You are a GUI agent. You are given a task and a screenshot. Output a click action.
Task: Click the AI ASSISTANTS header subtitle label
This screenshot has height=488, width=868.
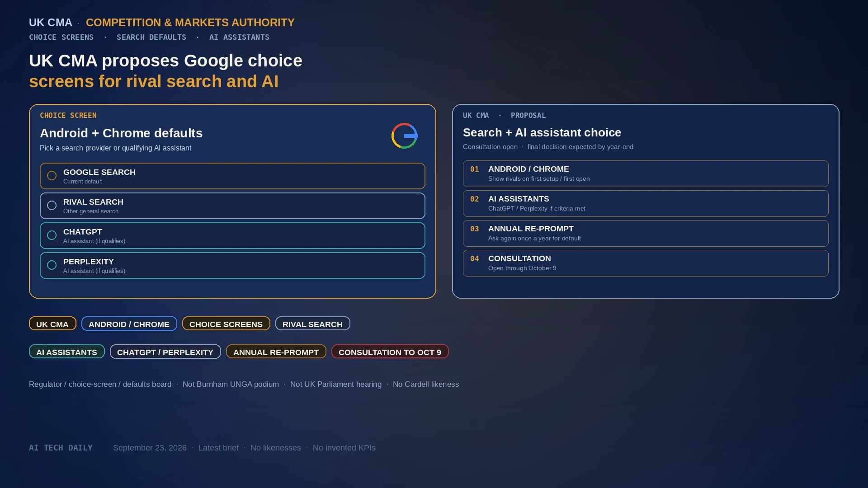point(239,37)
